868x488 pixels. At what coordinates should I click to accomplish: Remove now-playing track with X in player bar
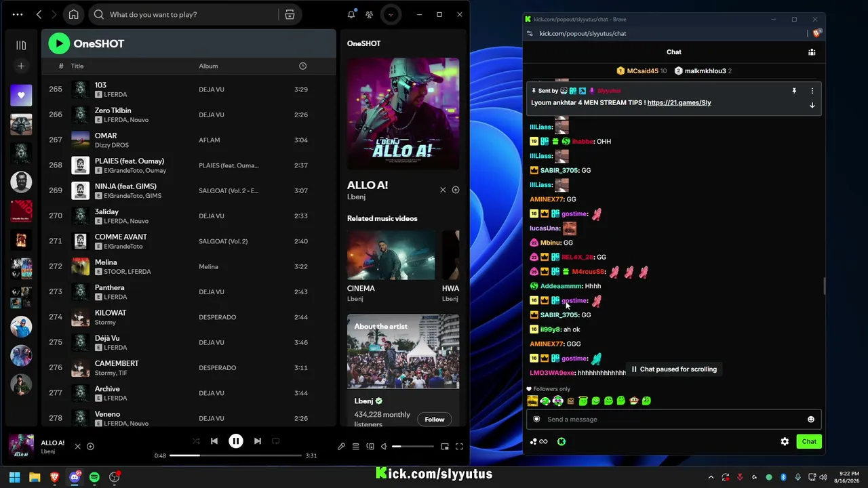tap(77, 447)
